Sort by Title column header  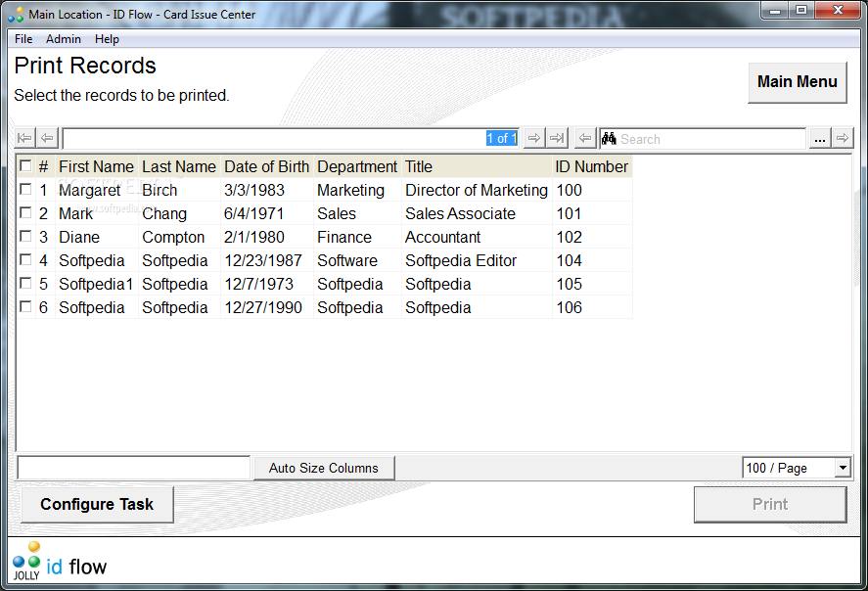(476, 166)
